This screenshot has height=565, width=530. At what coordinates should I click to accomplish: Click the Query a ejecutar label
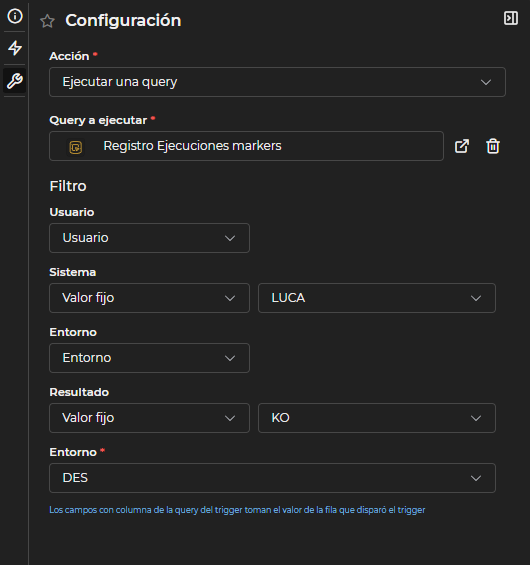click(98, 120)
